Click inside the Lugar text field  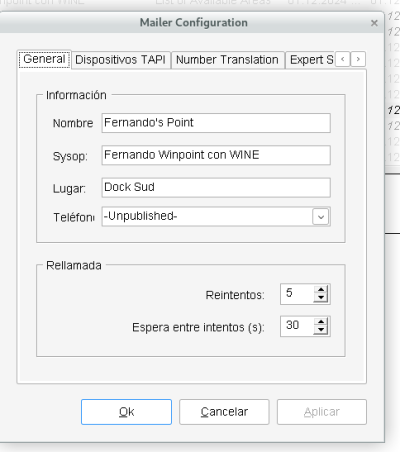coord(216,187)
